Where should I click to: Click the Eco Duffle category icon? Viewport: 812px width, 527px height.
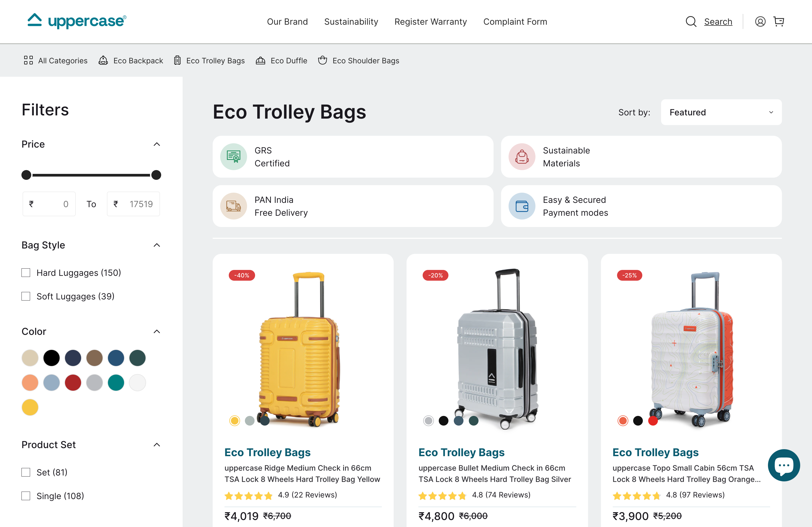click(x=260, y=60)
